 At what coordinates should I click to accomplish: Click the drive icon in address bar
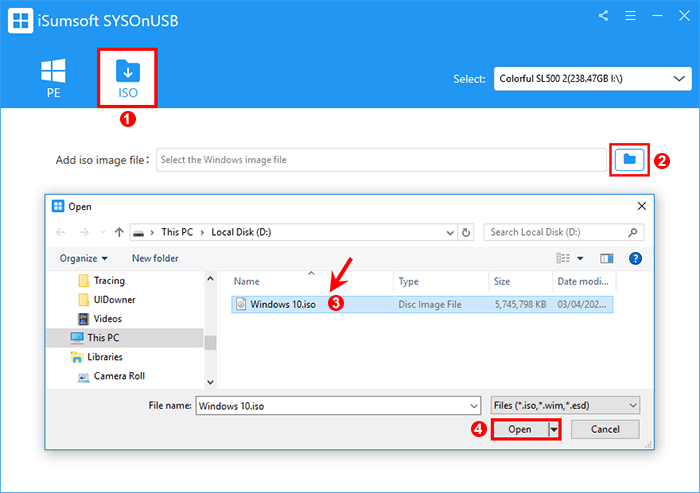[138, 233]
